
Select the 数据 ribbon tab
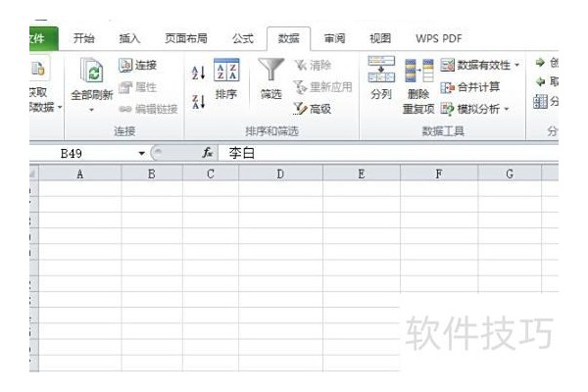288,38
